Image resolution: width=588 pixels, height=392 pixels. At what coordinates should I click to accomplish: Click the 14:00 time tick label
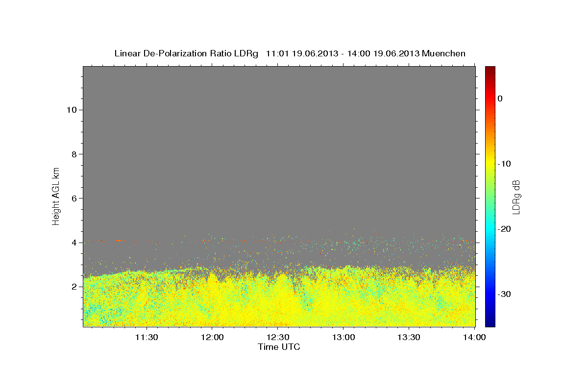(474, 337)
